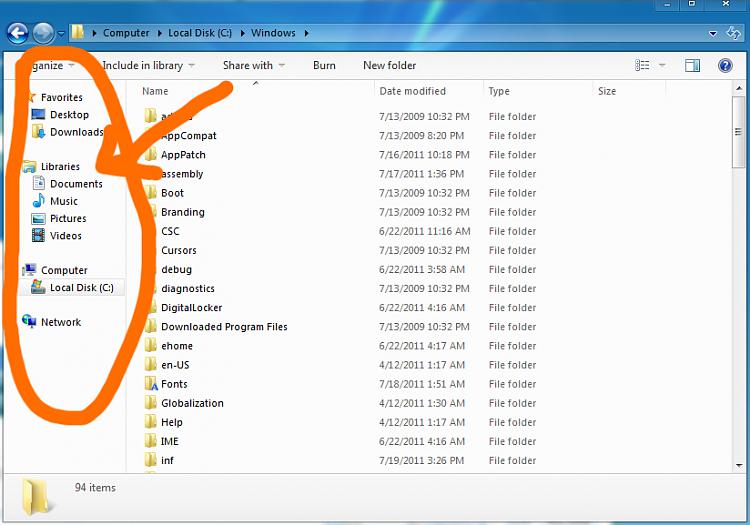
Task: Click the IME folder icon
Action: pos(151,441)
